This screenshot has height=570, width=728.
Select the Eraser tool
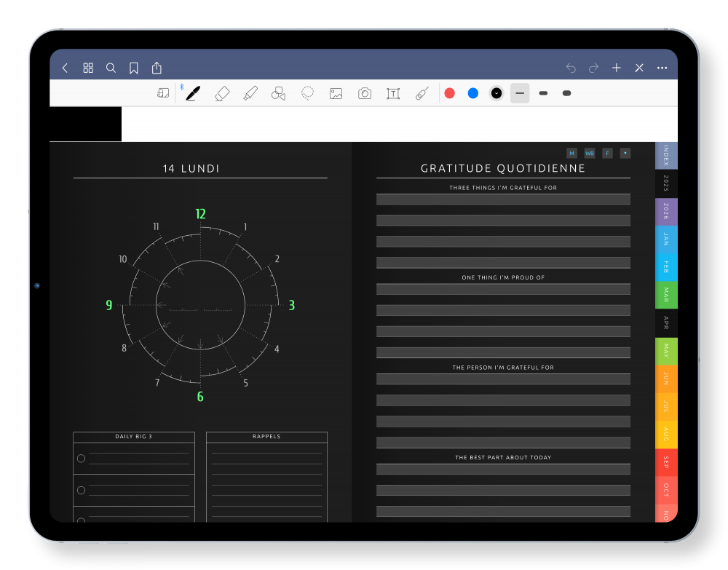pyautogui.click(x=222, y=93)
